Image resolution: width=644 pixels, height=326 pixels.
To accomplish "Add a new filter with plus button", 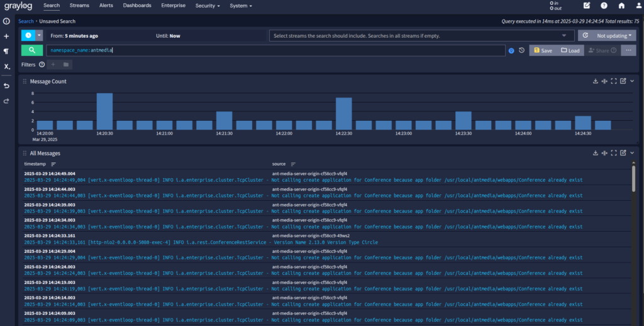I will (53, 65).
